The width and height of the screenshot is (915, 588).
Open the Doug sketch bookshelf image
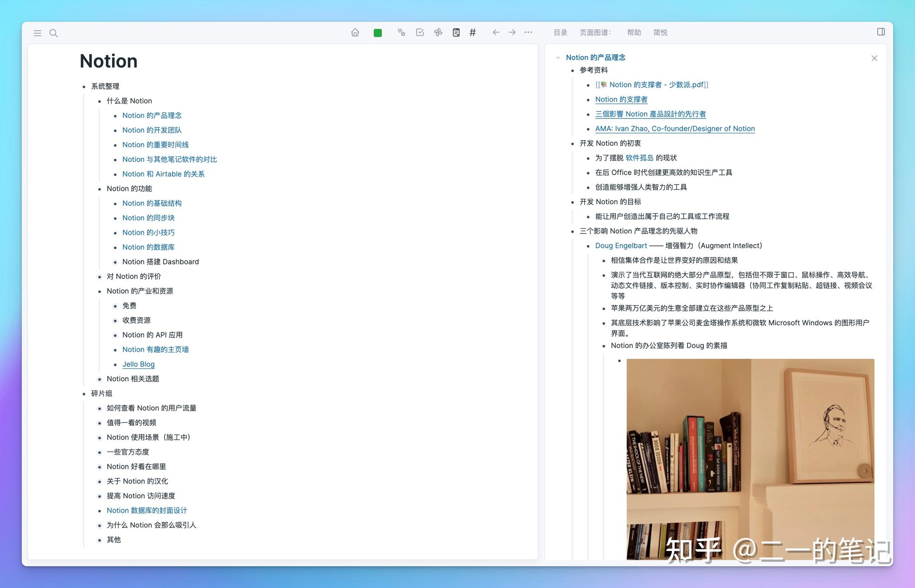[750, 459]
